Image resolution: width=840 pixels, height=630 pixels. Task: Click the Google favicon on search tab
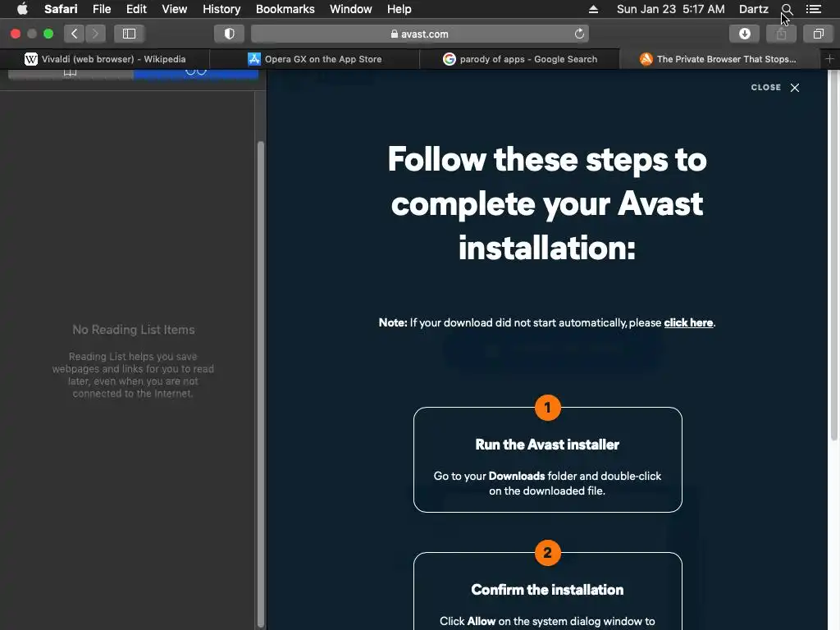coord(449,59)
